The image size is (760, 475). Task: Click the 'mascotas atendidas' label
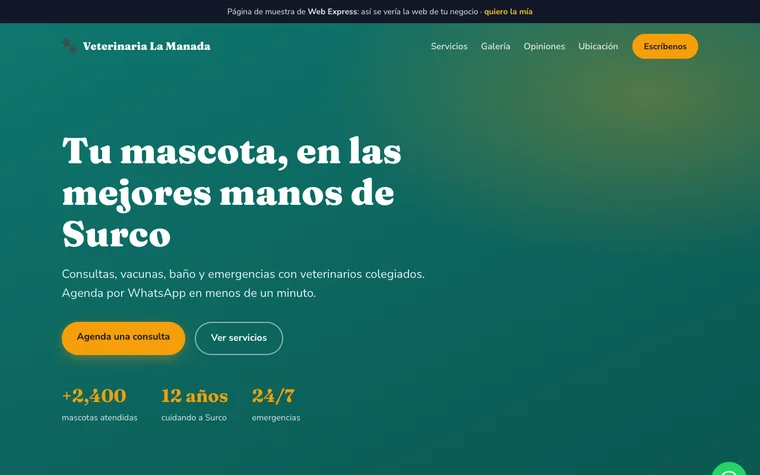coord(99,417)
